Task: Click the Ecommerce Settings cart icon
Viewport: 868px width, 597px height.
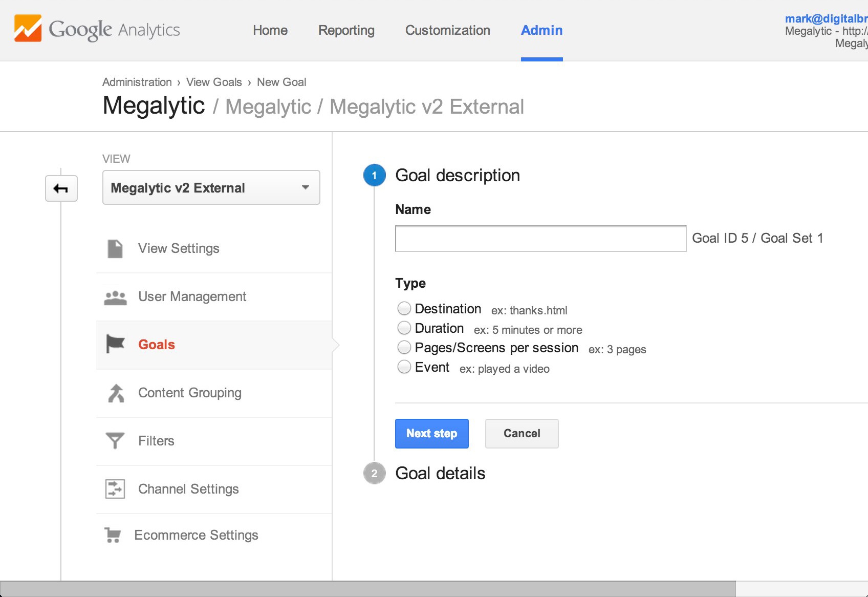Action: tap(113, 535)
